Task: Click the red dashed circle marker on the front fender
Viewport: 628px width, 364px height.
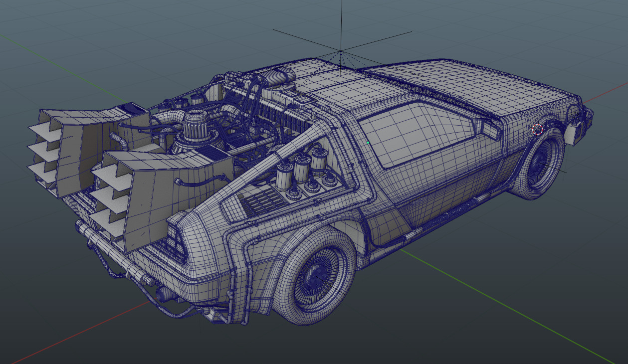Action: (537, 130)
